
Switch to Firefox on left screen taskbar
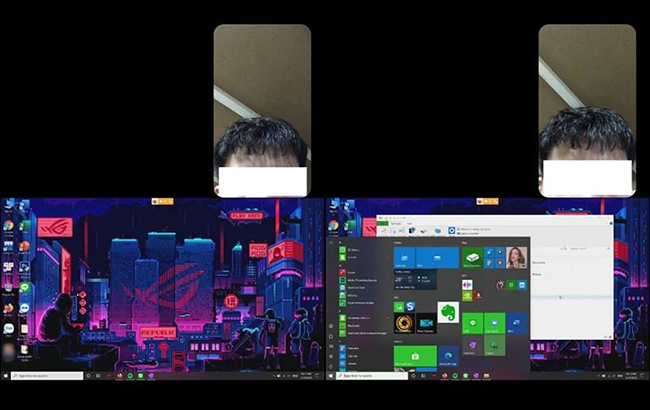(120, 376)
